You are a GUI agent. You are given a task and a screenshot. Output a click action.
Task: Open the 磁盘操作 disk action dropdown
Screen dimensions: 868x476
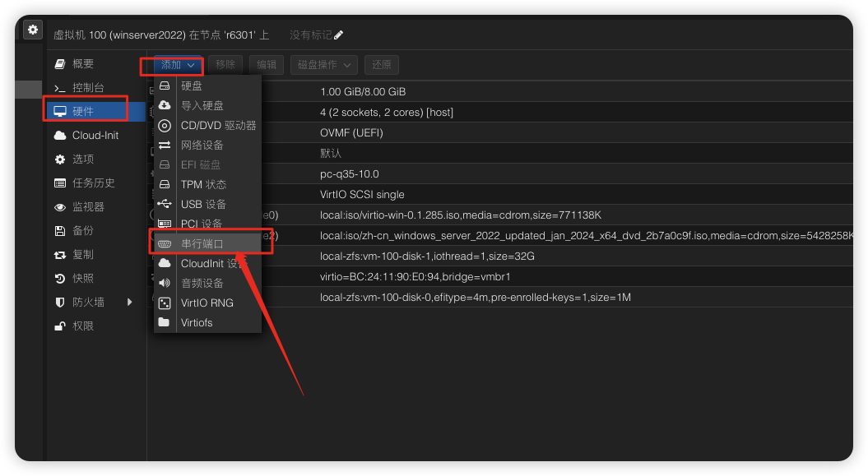[323, 65]
